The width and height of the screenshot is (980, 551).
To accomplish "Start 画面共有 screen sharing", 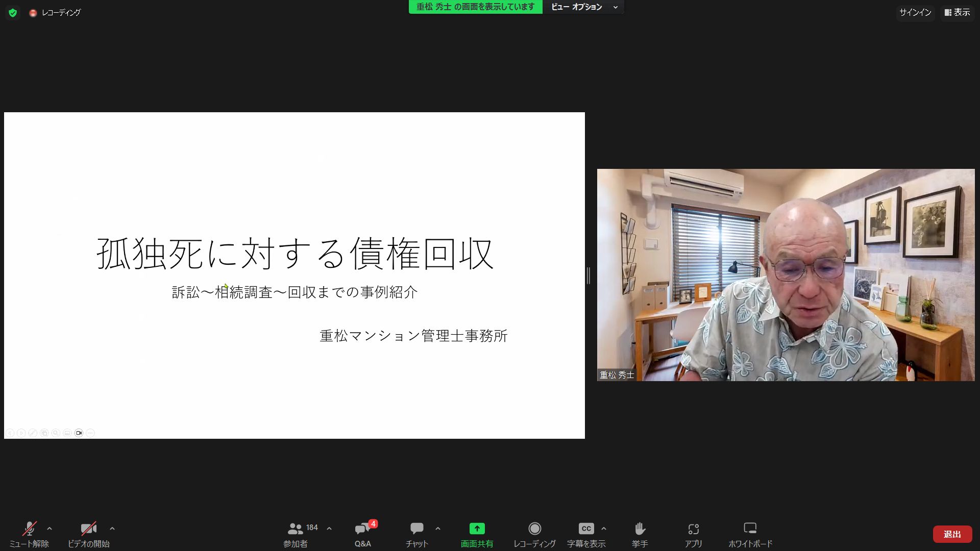I will click(x=477, y=534).
